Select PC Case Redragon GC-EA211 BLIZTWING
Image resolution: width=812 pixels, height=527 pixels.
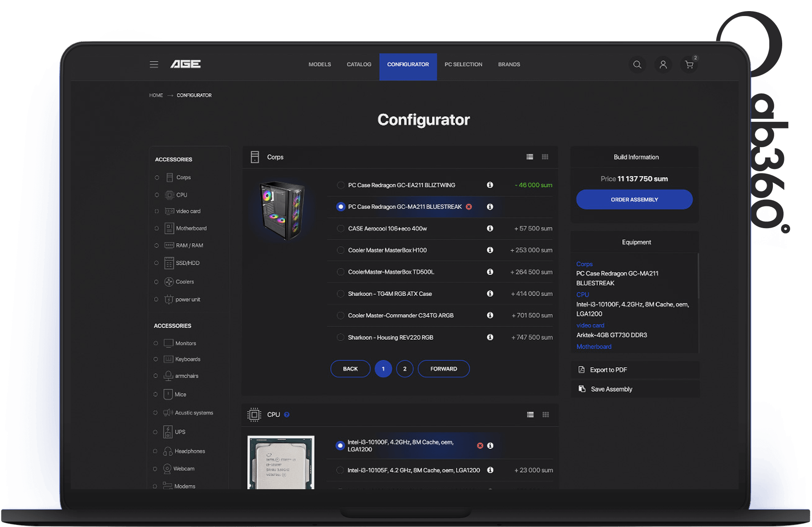point(340,185)
